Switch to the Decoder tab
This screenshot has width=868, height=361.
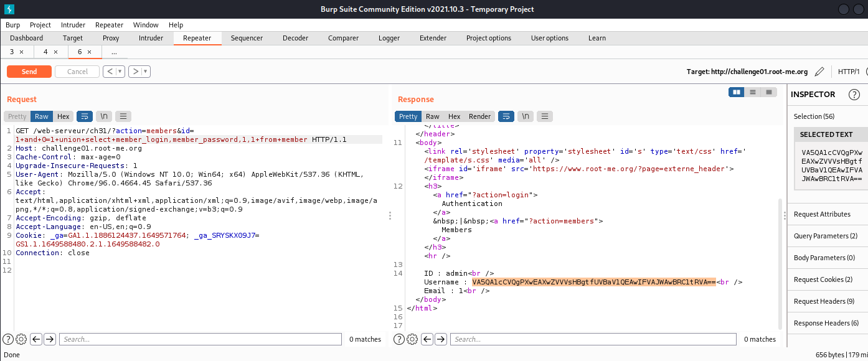[295, 38]
